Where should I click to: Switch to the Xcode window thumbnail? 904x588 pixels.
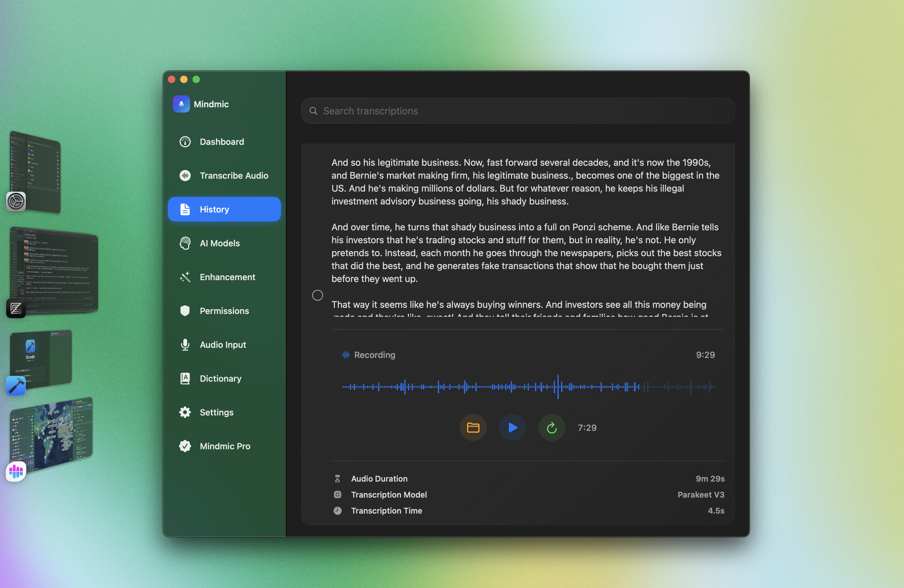coord(41,359)
